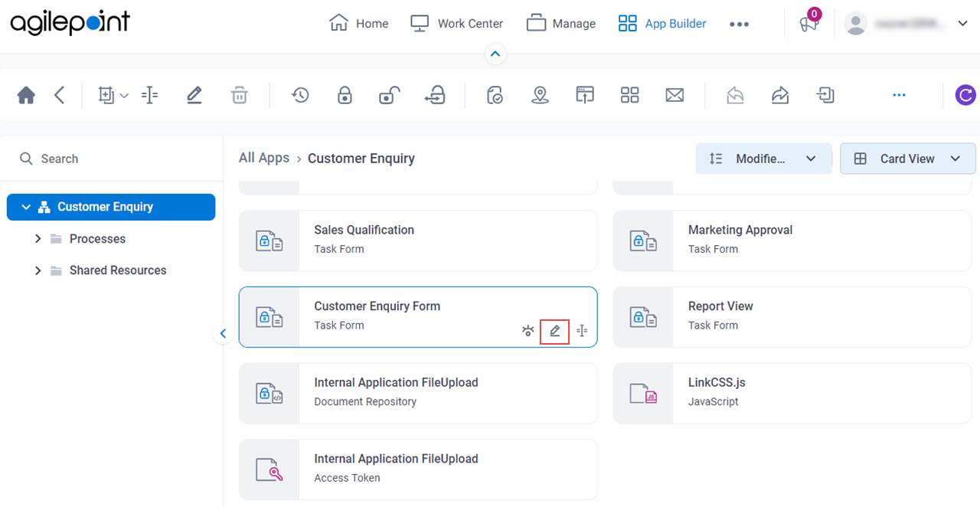This screenshot has width=980, height=507.
Task: Click the open padlock check-out icon
Action: coord(389,95)
